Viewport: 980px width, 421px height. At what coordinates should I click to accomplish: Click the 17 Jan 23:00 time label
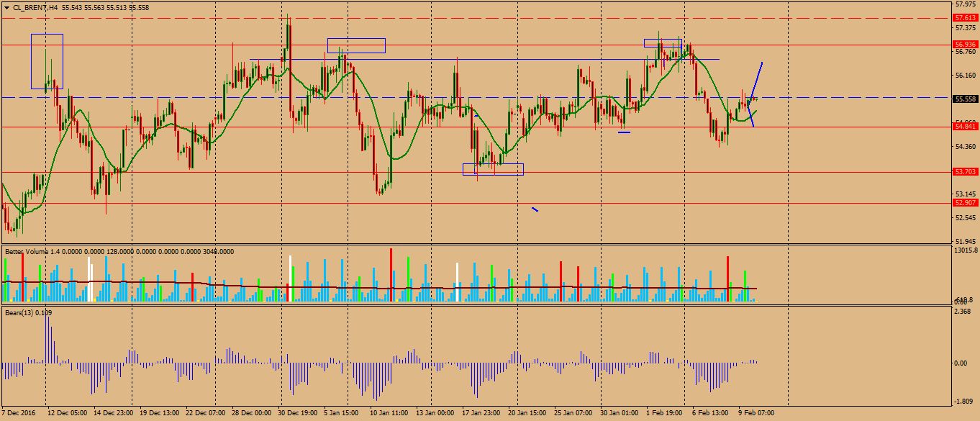click(x=481, y=414)
